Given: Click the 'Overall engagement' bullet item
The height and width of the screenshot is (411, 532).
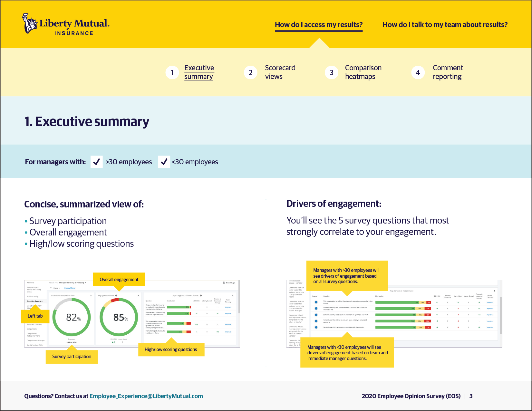Looking at the screenshot, I should [x=66, y=232].
